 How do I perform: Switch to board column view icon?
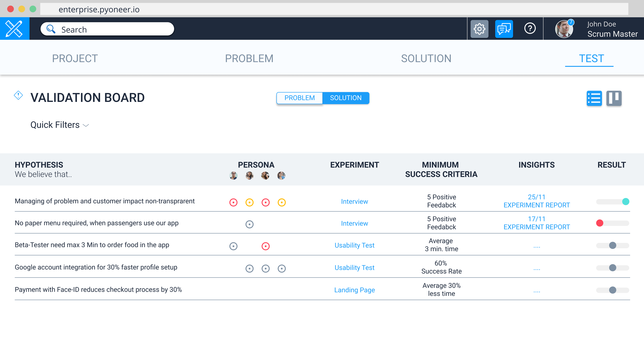click(x=614, y=98)
